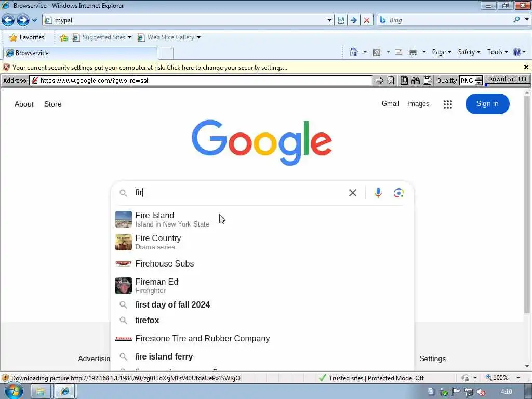The width and height of the screenshot is (532, 399).
Task: Open the Safety menu
Action: 469,52
